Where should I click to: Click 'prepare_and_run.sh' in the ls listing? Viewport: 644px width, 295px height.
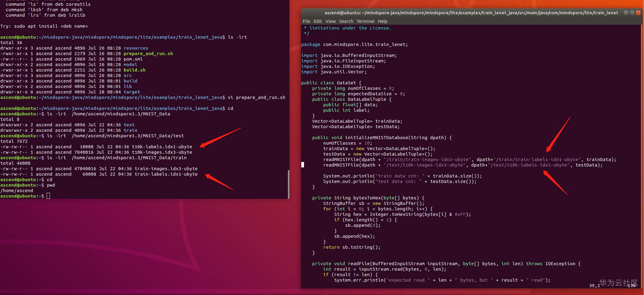click(x=148, y=54)
